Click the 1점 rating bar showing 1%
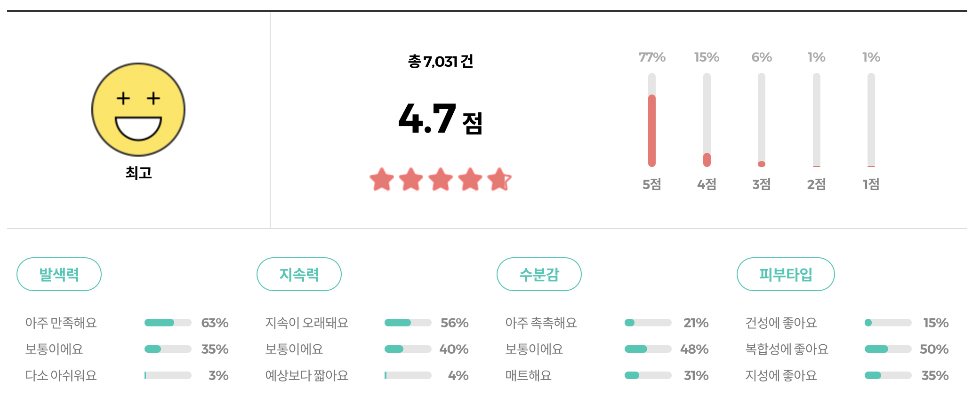This screenshot has height=396, width=980. [x=871, y=120]
